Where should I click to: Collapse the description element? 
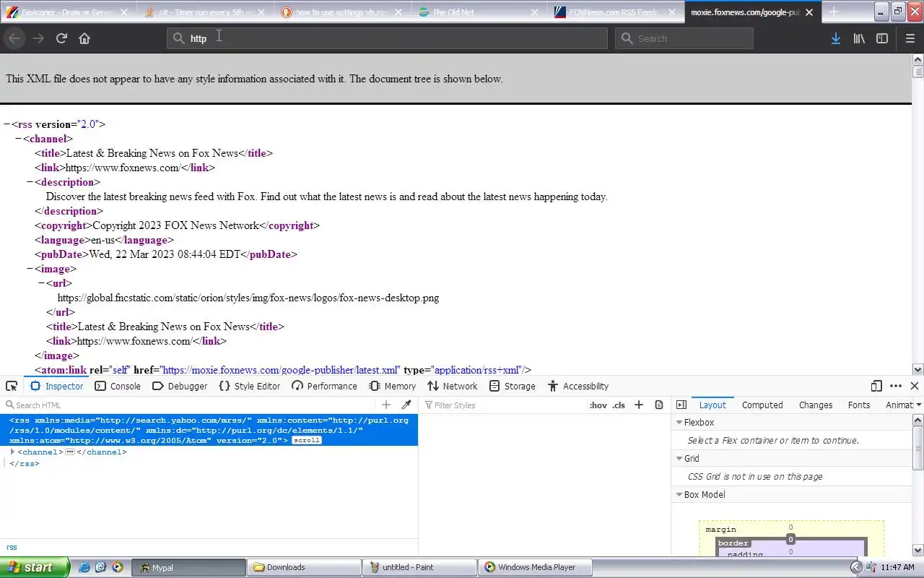[x=30, y=182]
